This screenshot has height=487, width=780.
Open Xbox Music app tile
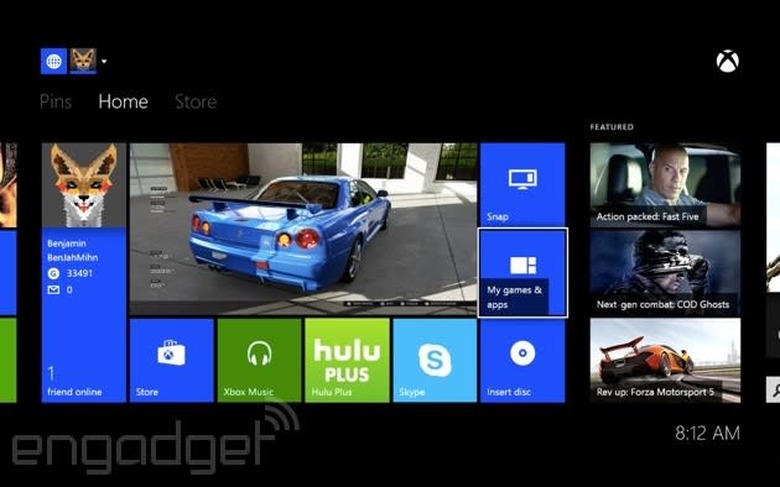(x=259, y=360)
